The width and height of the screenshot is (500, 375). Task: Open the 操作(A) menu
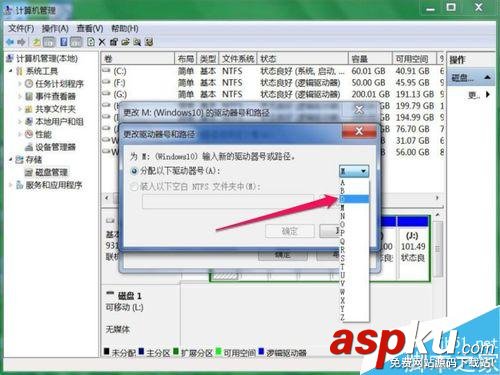(x=55, y=29)
